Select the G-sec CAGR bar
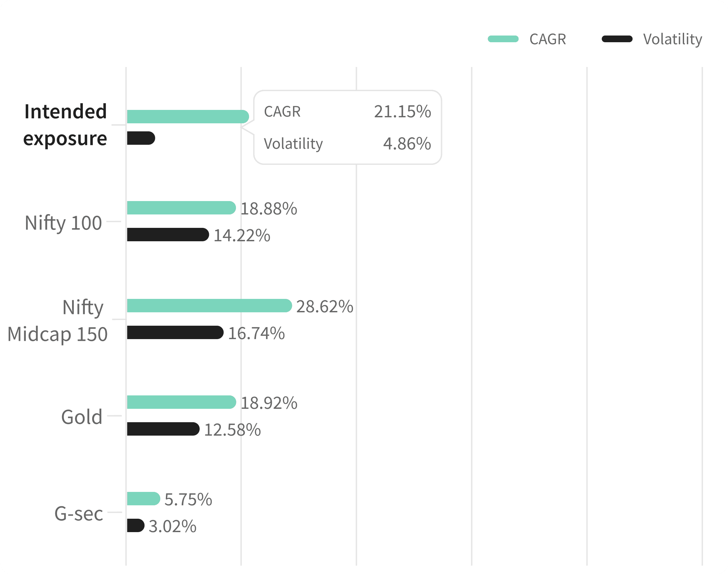The height and width of the screenshot is (574, 728). point(143,498)
